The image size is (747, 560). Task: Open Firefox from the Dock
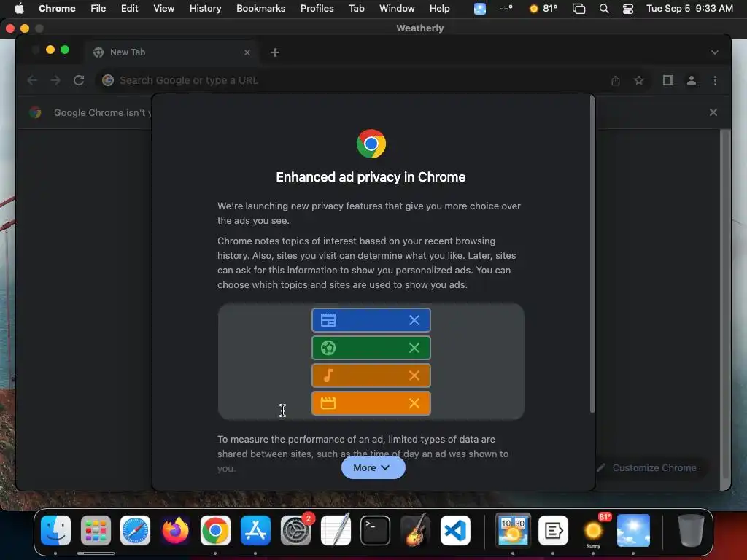tap(175, 531)
